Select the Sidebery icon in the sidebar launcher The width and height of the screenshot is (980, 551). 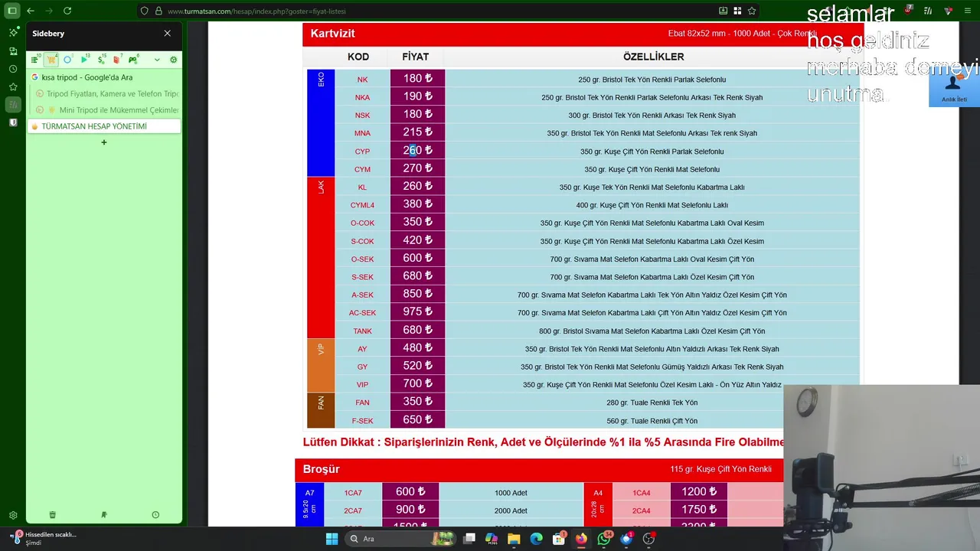[x=13, y=104]
